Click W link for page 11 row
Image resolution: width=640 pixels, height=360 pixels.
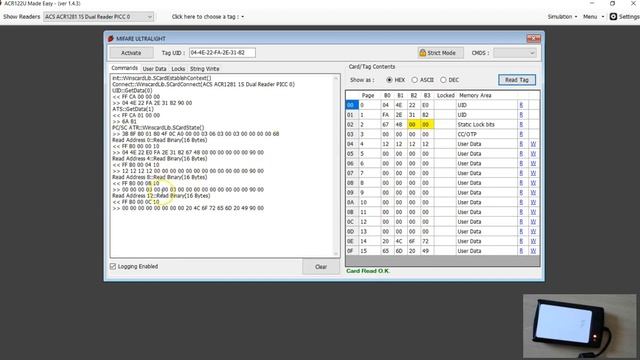[x=533, y=212]
